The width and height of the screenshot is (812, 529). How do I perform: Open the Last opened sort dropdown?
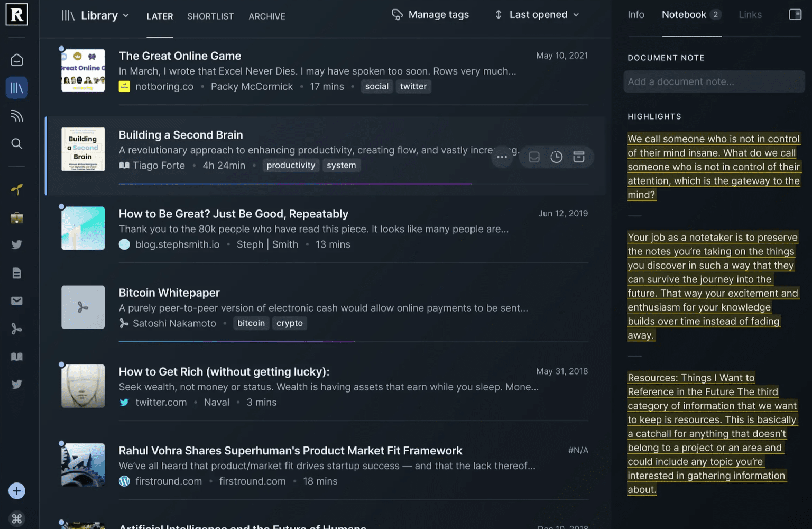click(537, 15)
